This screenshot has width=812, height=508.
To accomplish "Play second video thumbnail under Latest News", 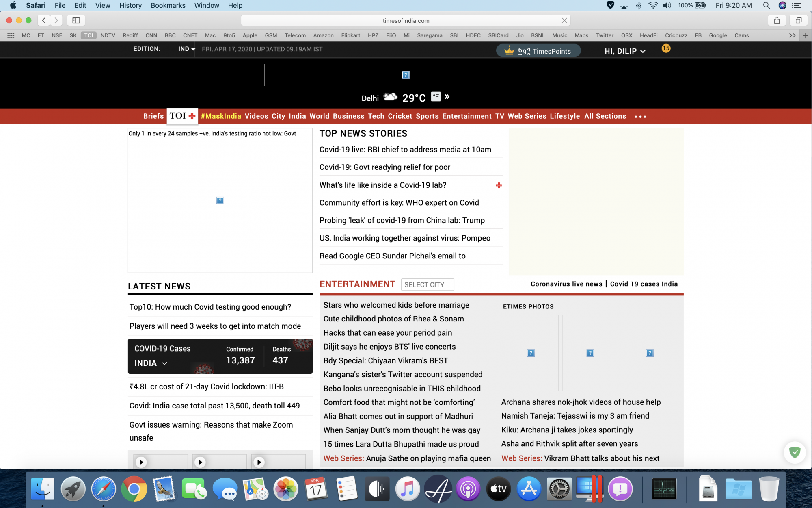I will point(200,462).
